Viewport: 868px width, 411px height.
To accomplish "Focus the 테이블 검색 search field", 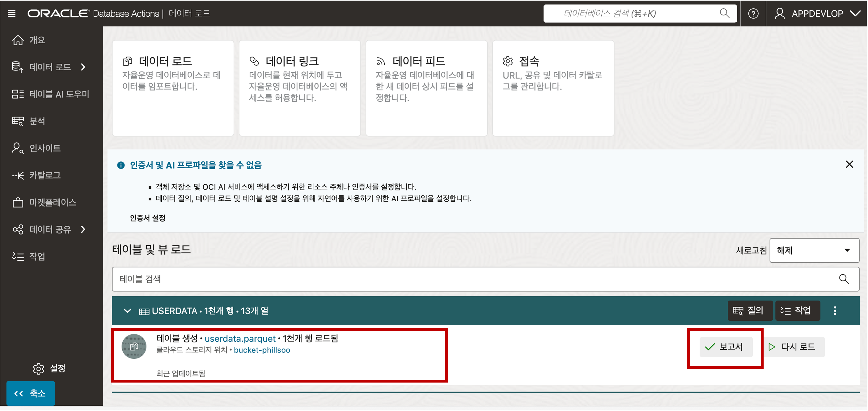I will click(485, 279).
